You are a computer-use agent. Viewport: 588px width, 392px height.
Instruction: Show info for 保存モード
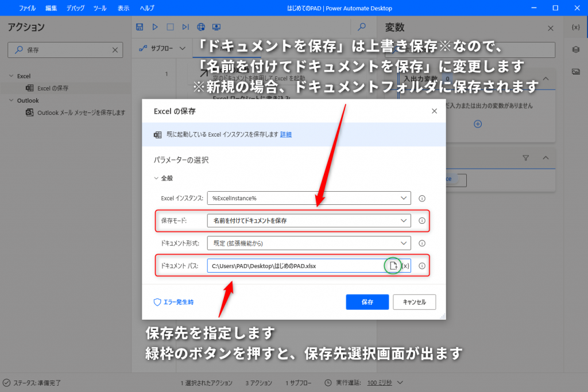[x=422, y=221]
